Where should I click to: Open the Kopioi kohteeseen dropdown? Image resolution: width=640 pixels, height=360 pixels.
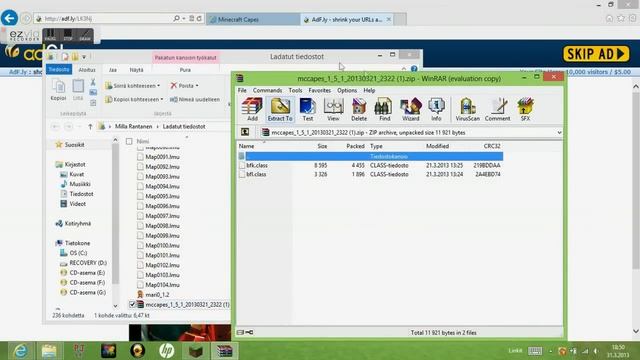tap(134, 99)
